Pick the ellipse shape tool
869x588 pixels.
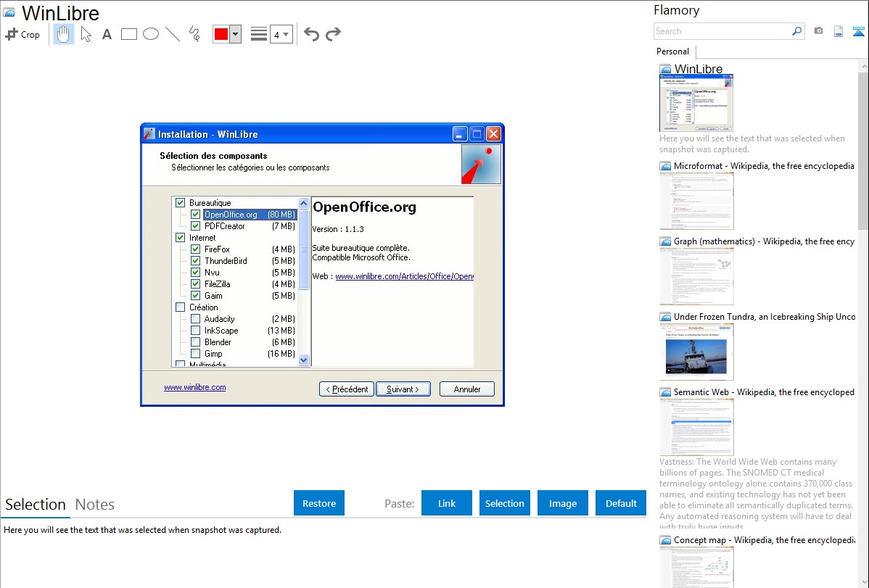151,34
